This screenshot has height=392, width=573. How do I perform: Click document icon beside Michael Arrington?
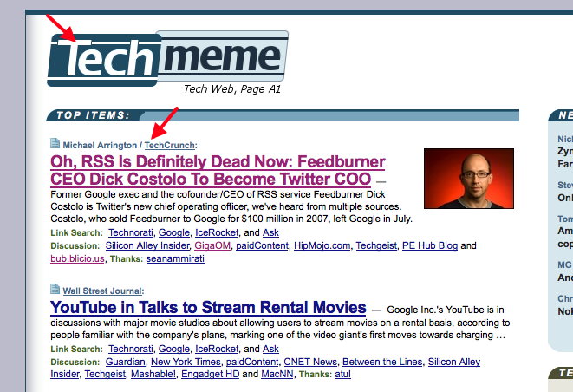tap(55, 144)
